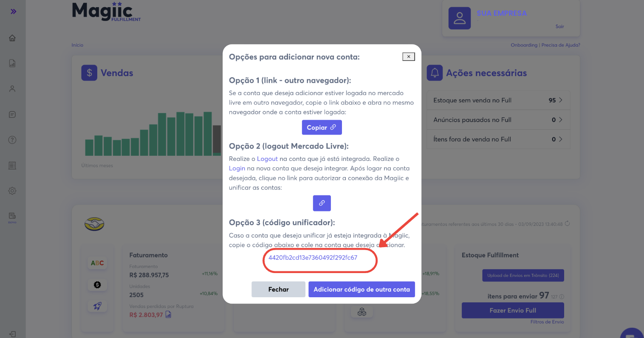Click the info icon beside 127

point(562,297)
